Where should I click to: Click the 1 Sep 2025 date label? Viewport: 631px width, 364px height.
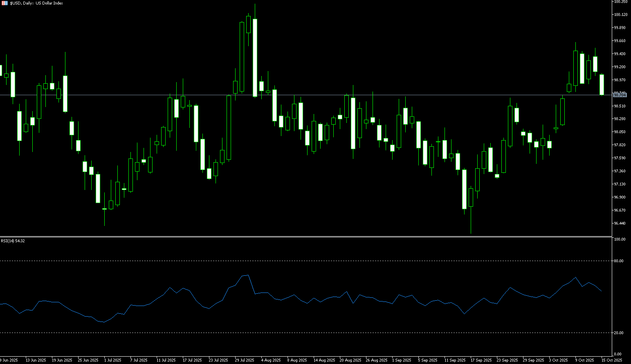click(x=402, y=360)
